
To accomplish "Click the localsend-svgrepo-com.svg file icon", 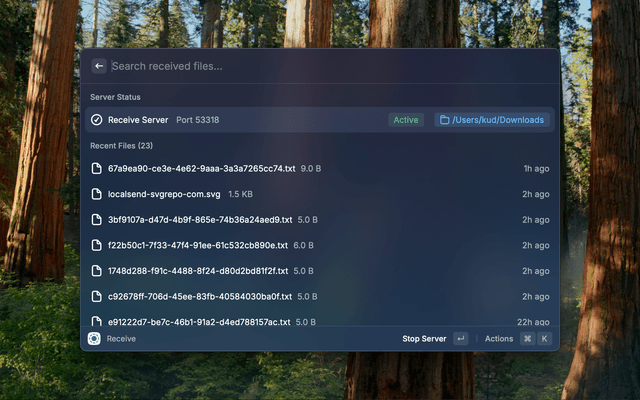I will tap(97, 194).
